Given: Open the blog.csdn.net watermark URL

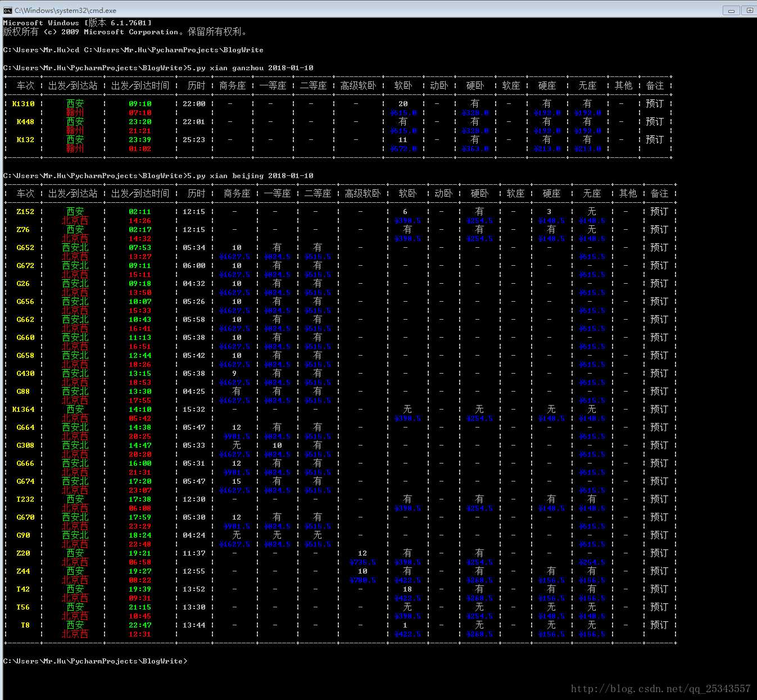Looking at the screenshot, I should 660,688.
